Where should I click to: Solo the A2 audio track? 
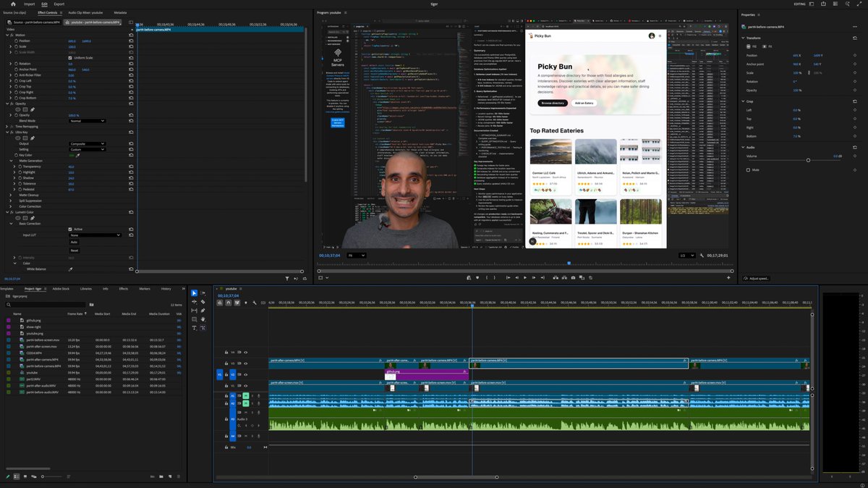[x=252, y=403]
